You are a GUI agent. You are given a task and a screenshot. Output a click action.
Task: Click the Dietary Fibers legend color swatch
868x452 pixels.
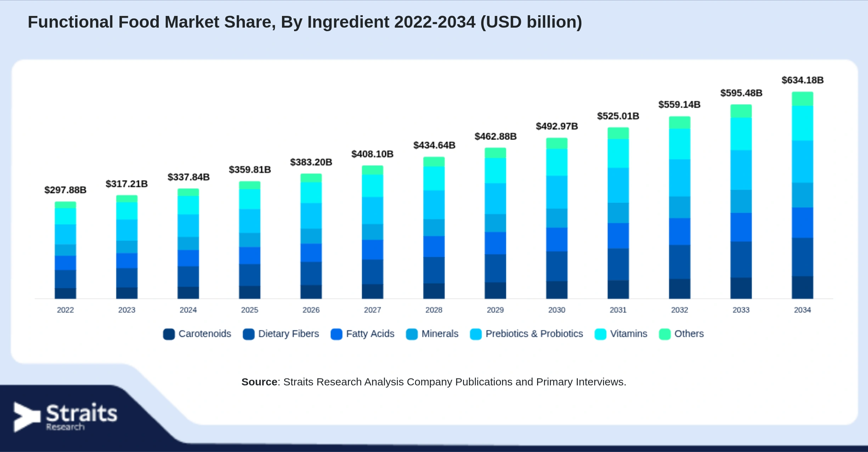[249, 334]
